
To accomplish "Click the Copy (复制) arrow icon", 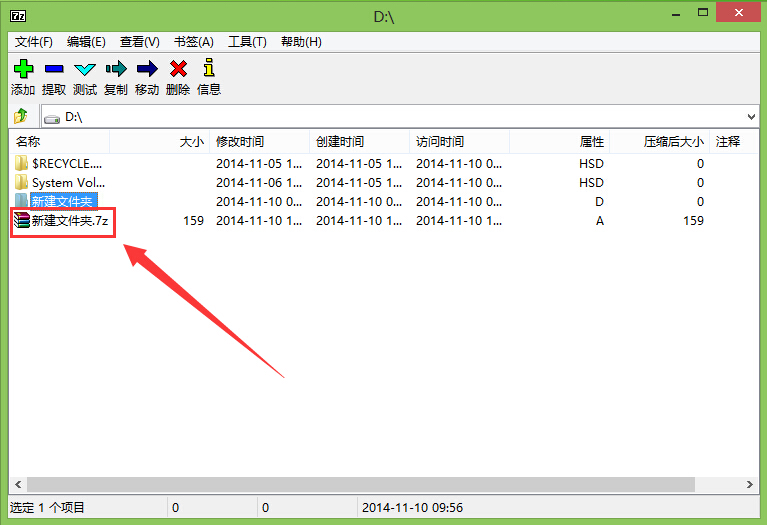I will click(116, 69).
